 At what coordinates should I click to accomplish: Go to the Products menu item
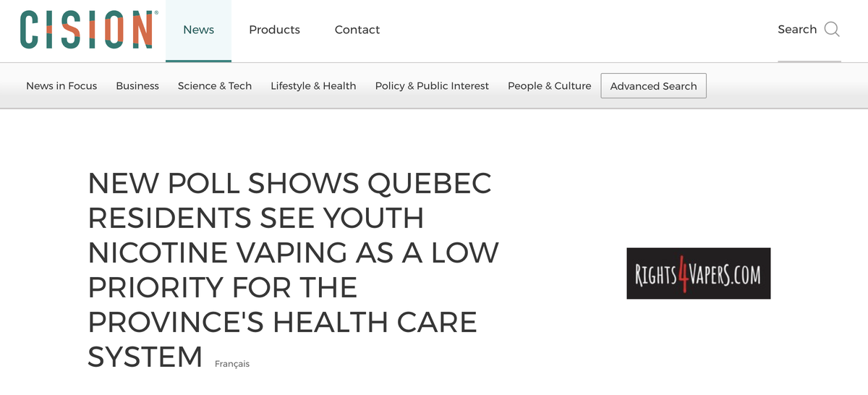(x=274, y=30)
